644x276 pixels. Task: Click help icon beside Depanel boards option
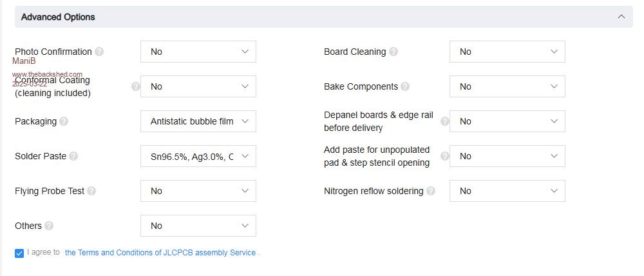point(444,121)
